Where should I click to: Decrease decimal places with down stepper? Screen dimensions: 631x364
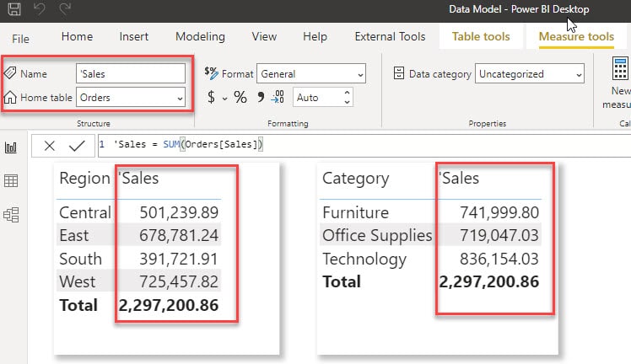click(x=347, y=102)
